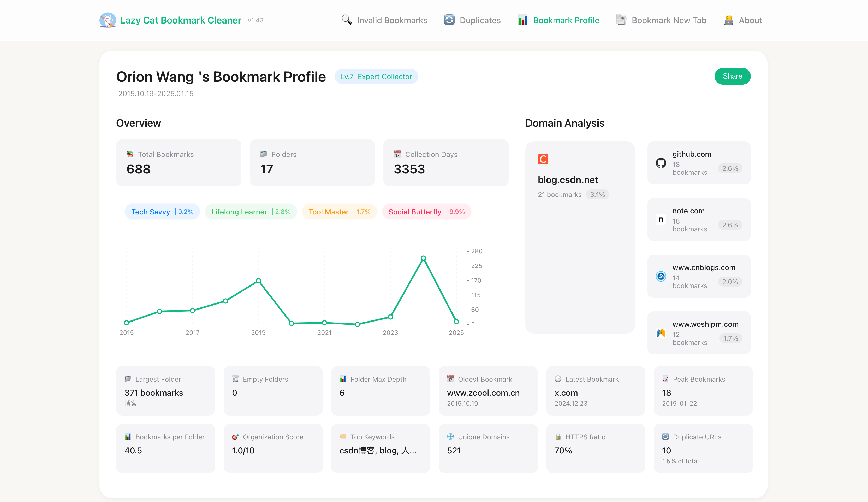Click the About person icon
The image size is (868, 502).
728,20
